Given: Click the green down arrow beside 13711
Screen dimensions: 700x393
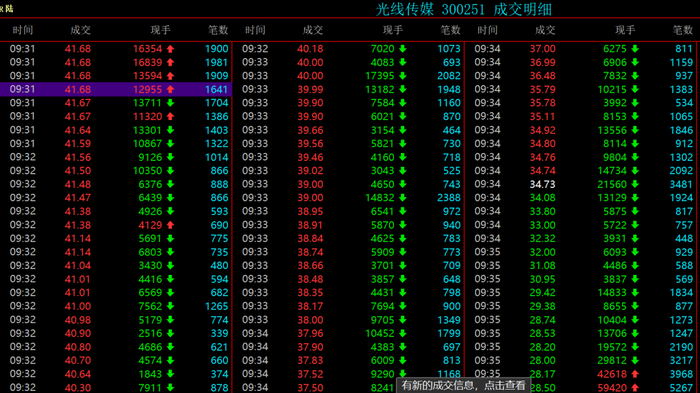Looking at the screenshot, I should 171,103.
